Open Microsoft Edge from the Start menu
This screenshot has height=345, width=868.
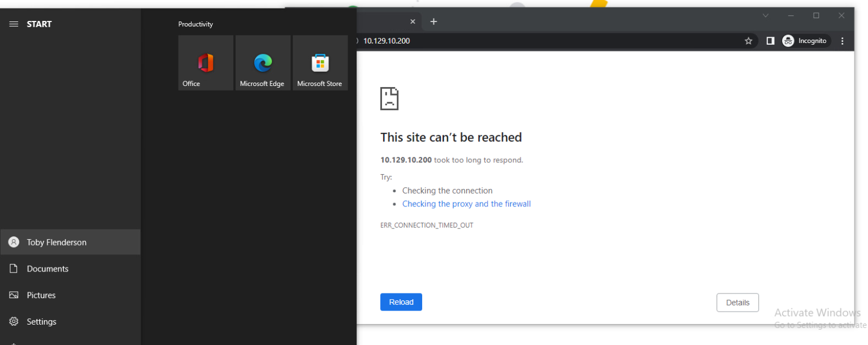click(x=263, y=62)
